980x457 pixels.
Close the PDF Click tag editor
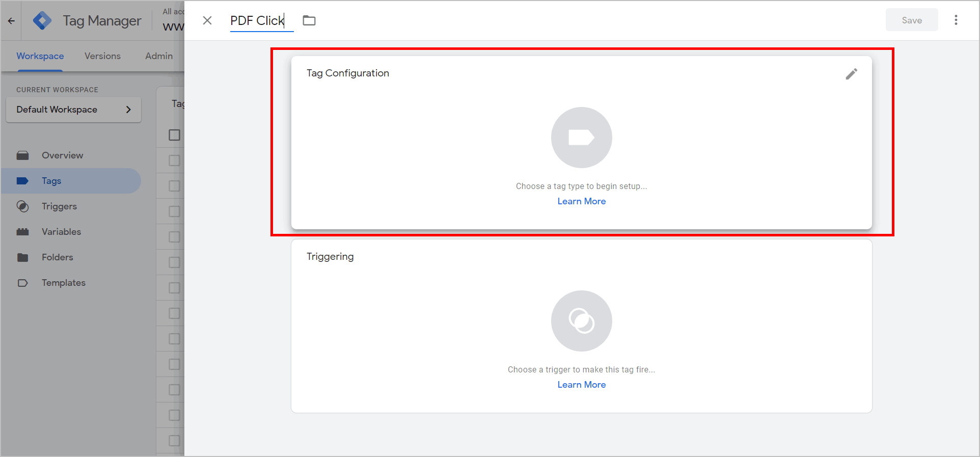click(207, 20)
